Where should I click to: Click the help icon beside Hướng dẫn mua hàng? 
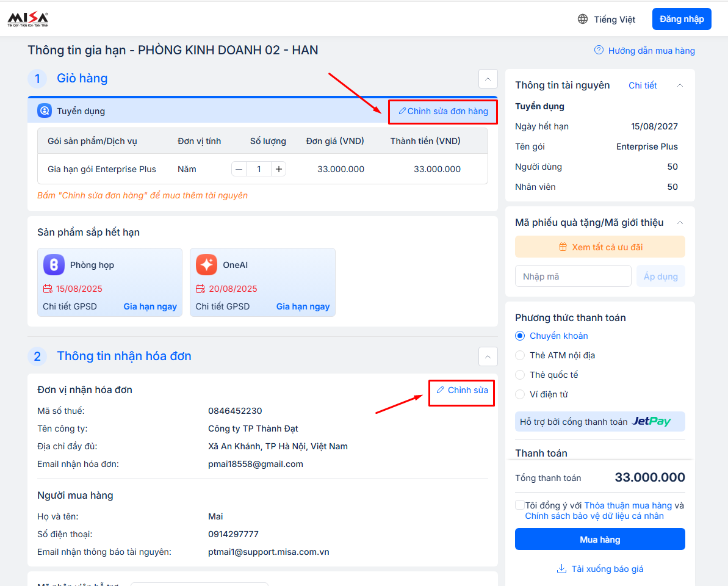599,50
